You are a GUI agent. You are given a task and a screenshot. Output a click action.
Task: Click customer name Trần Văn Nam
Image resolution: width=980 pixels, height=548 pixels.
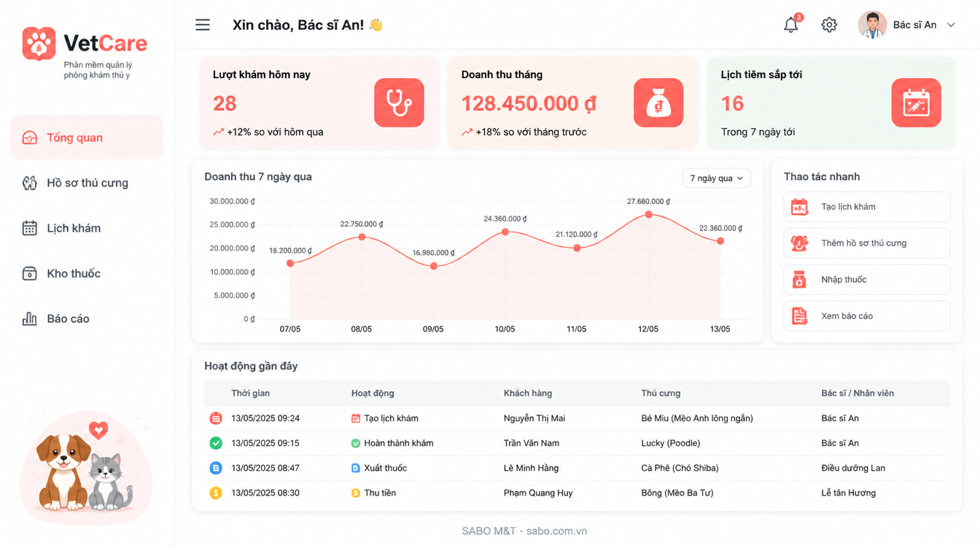pos(532,443)
